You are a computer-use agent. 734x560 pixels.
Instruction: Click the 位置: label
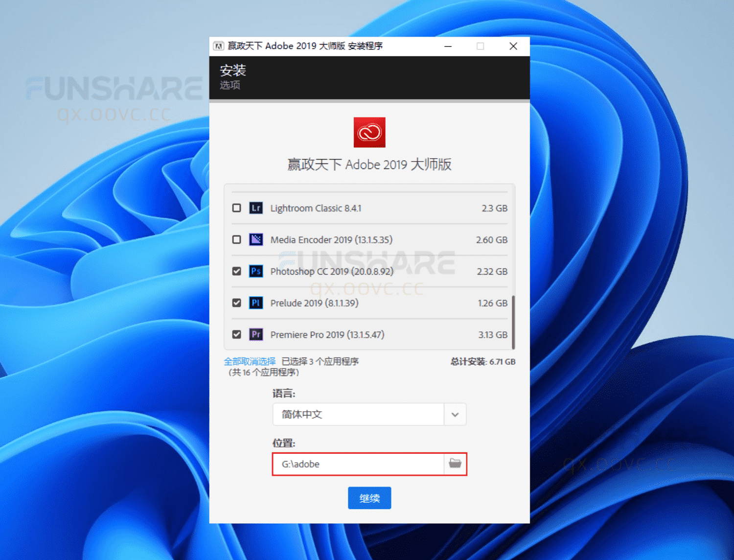(284, 443)
